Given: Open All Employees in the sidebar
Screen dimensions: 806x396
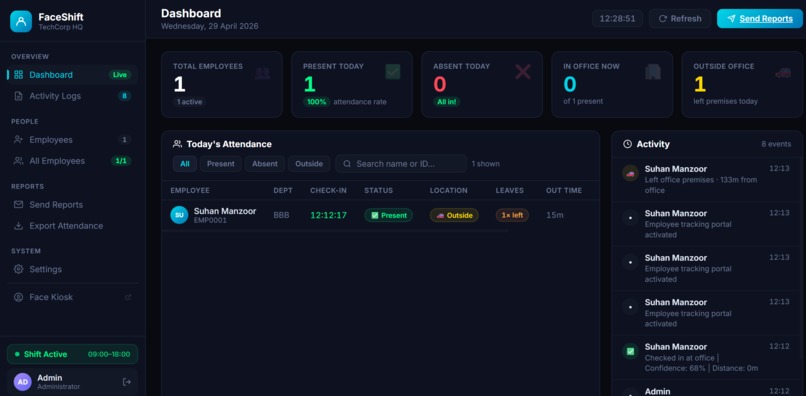Looking at the screenshot, I should [x=72, y=161].
